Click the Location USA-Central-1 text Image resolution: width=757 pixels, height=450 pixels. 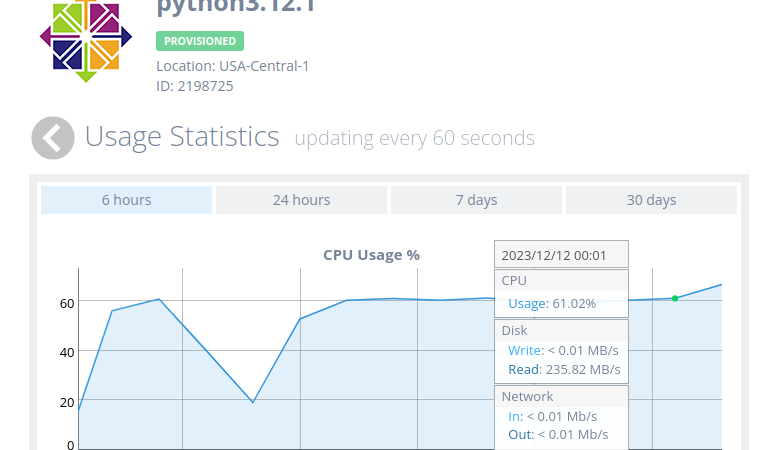coord(232,66)
